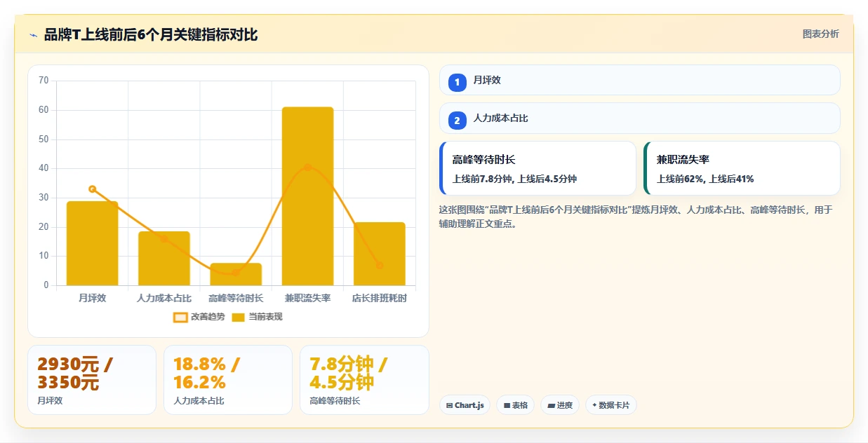Image resolution: width=868 pixels, height=443 pixels.
Task: Click the x-axis label 高峰等待时长
Action: [236, 299]
